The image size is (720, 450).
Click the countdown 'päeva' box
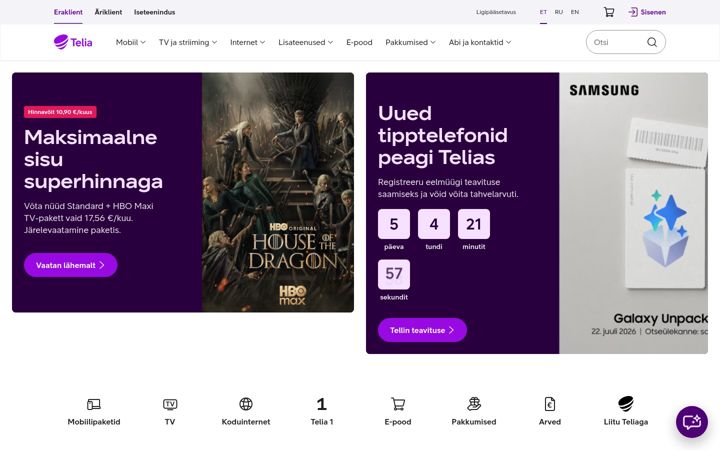pos(394,224)
